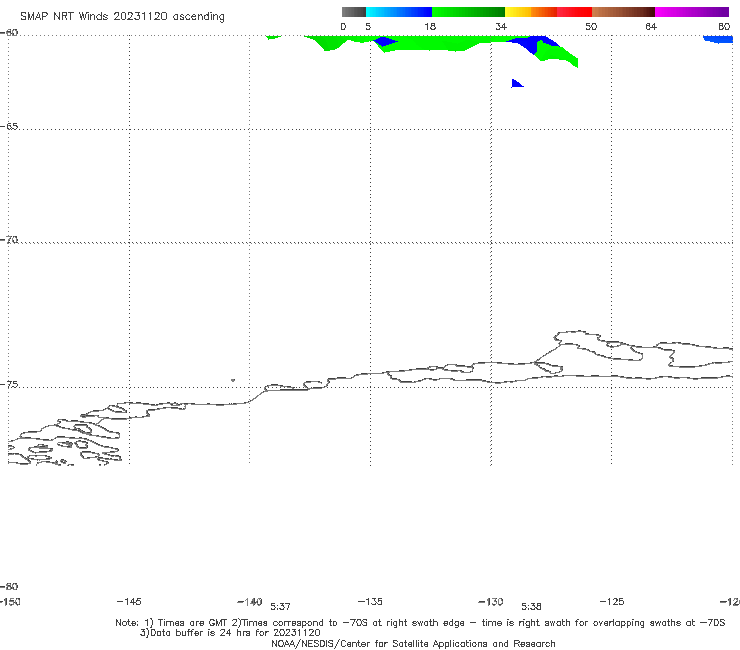
Task: Click the title 'SMAP NRT Winds 20231120 ascending'
Action: click(x=122, y=17)
